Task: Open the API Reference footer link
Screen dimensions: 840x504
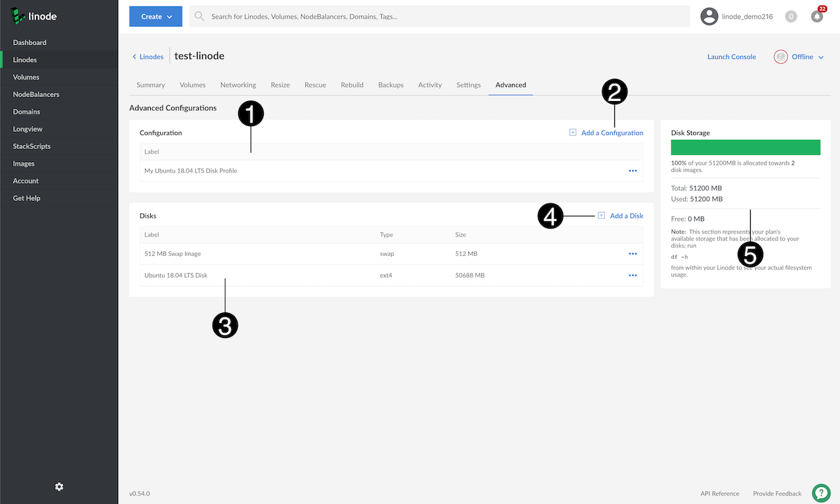Action: coord(719,493)
